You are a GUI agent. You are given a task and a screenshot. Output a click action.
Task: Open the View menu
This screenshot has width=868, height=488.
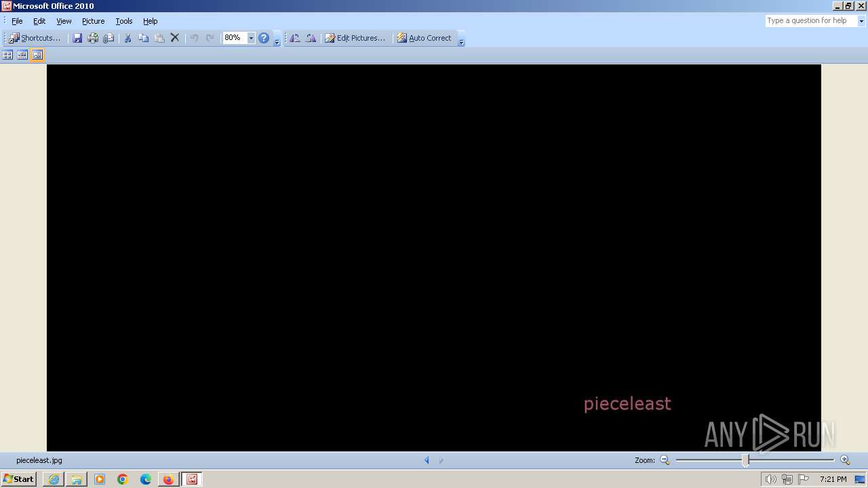point(64,21)
